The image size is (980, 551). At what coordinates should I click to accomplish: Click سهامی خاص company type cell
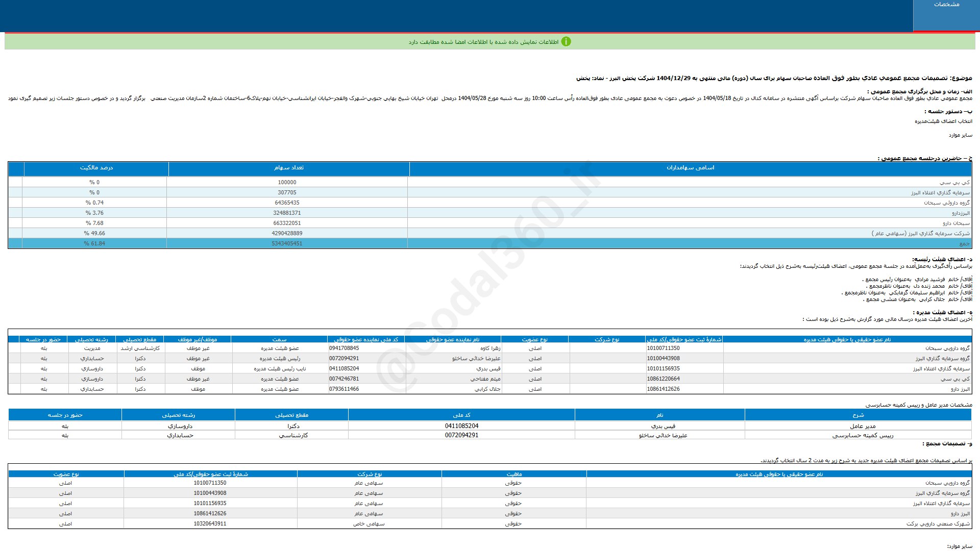point(369,524)
